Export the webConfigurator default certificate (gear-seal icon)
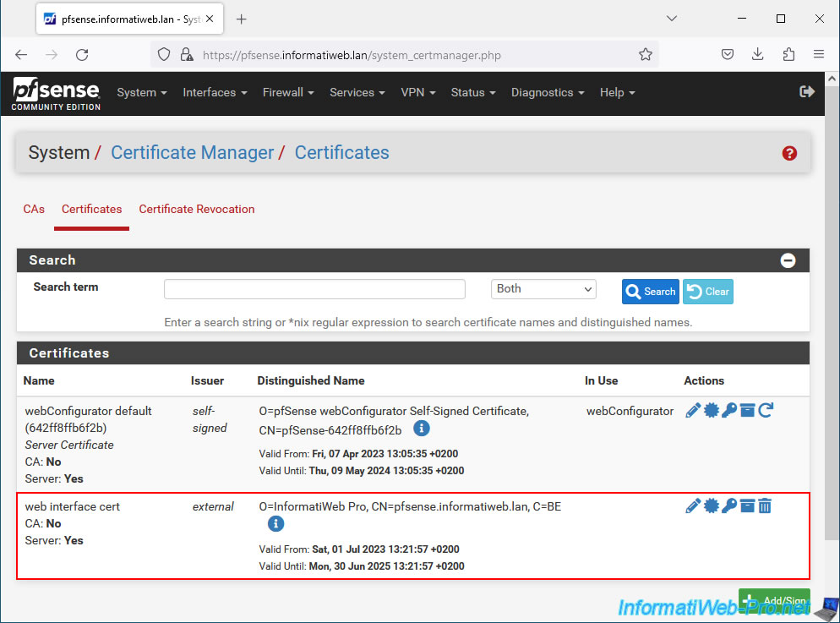The image size is (840, 623). coord(711,410)
